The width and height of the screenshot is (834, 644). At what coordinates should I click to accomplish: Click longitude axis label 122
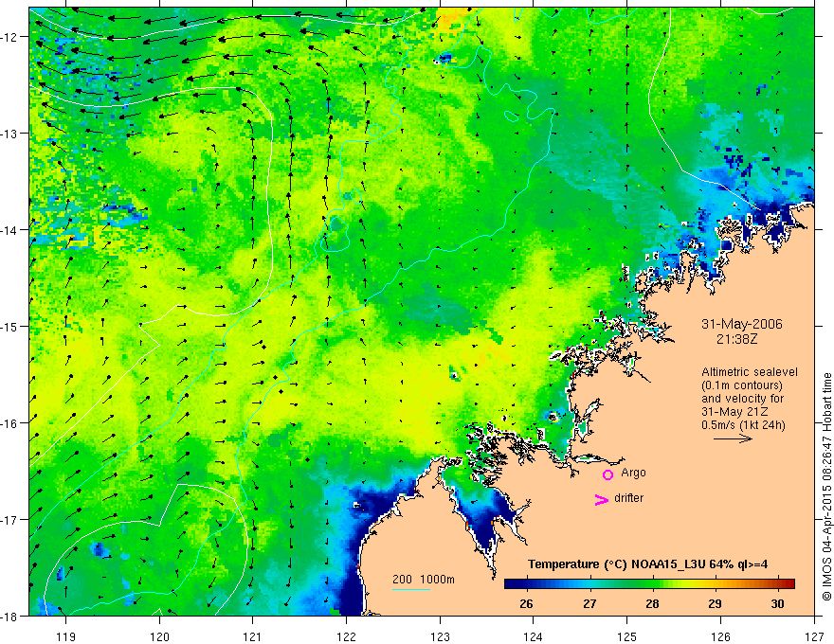346,636
